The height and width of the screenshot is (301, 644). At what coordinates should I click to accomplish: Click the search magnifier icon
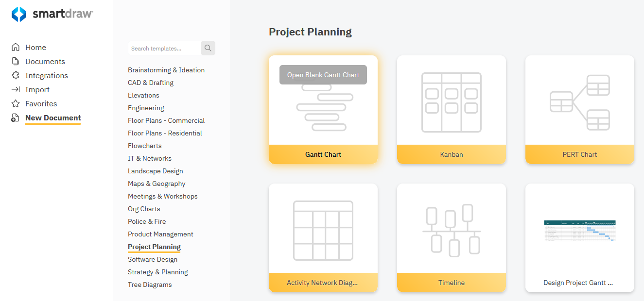pos(208,48)
